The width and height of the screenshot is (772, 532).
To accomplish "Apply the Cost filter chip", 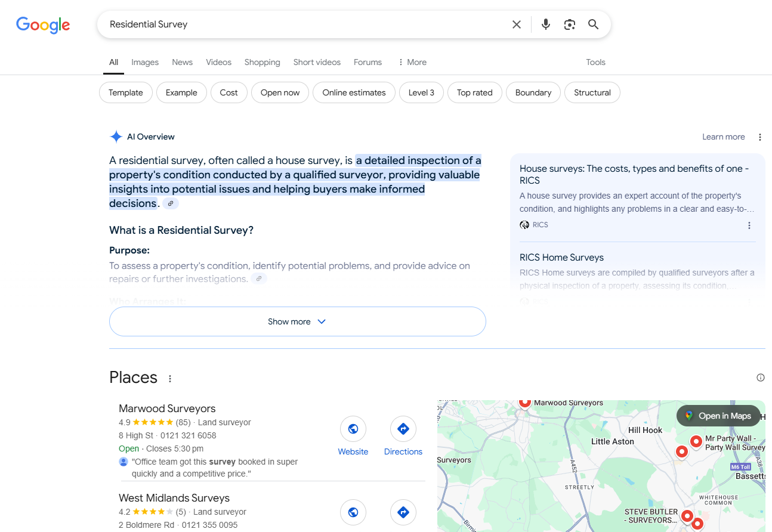I will click(228, 92).
